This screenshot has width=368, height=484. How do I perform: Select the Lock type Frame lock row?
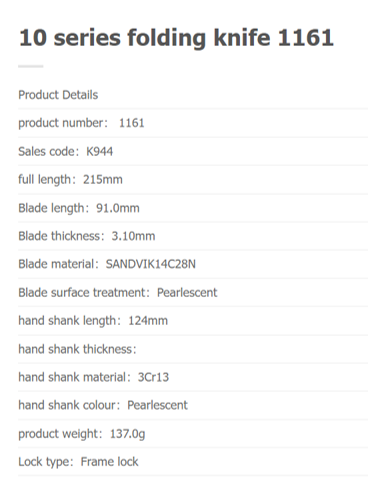coord(193,462)
